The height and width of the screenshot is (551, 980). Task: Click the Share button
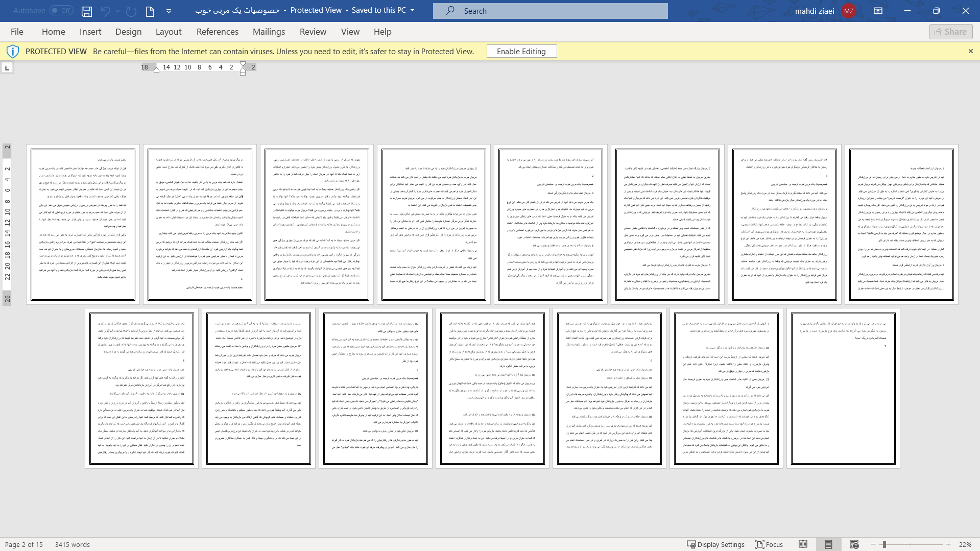point(951,32)
